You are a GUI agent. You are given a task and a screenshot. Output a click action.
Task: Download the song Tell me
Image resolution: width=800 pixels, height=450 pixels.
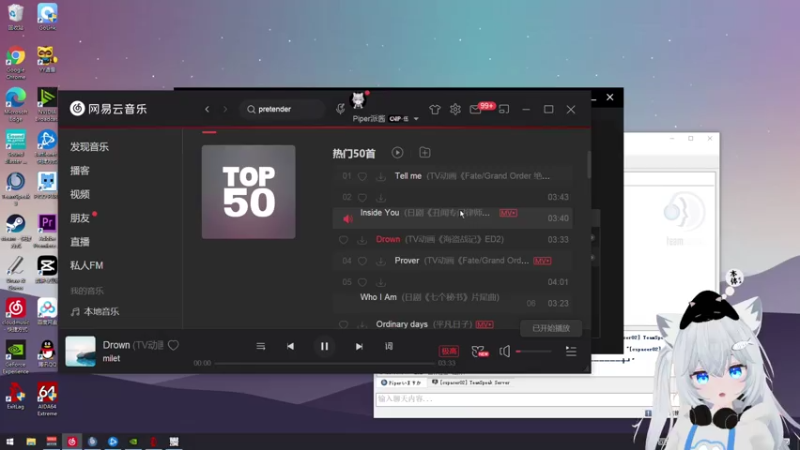pos(381,177)
